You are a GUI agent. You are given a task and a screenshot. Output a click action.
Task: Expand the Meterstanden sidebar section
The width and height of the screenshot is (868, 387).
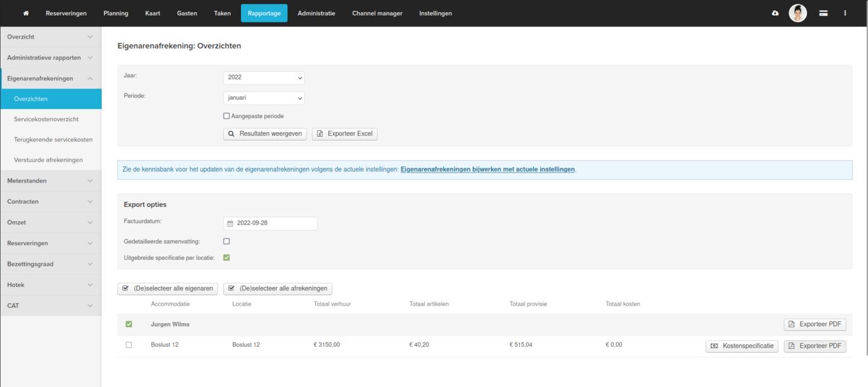click(51, 181)
